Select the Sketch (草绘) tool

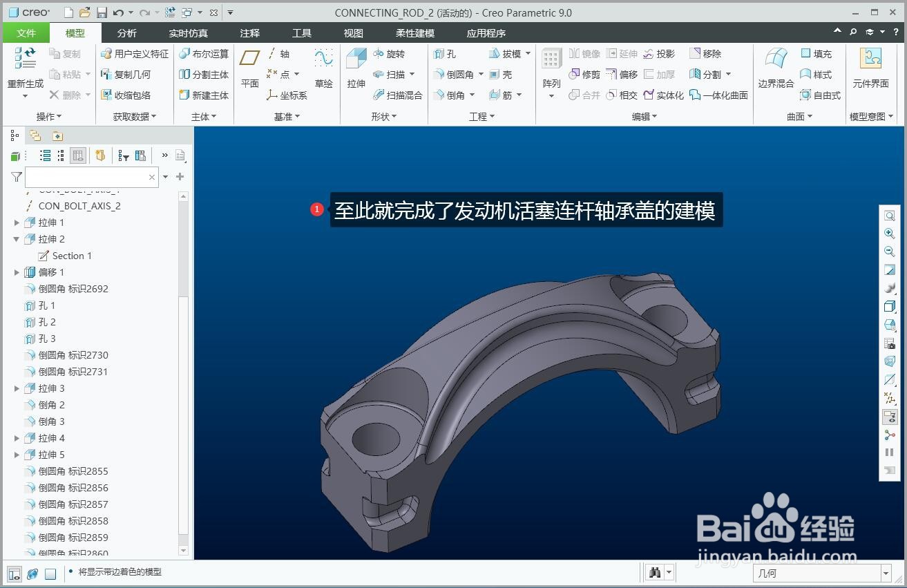323,69
